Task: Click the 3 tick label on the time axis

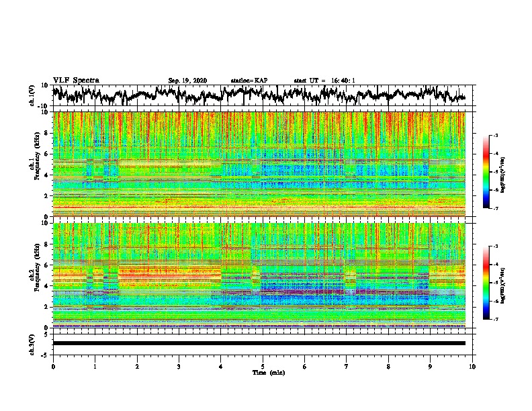Action: click(x=179, y=367)
